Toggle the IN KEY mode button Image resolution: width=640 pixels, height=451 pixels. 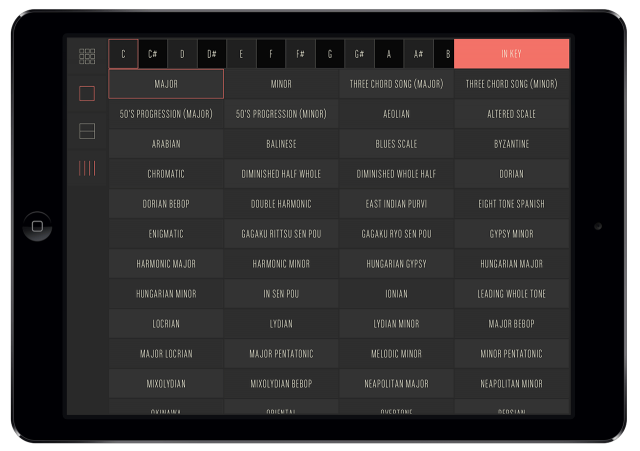coord(511,54)
